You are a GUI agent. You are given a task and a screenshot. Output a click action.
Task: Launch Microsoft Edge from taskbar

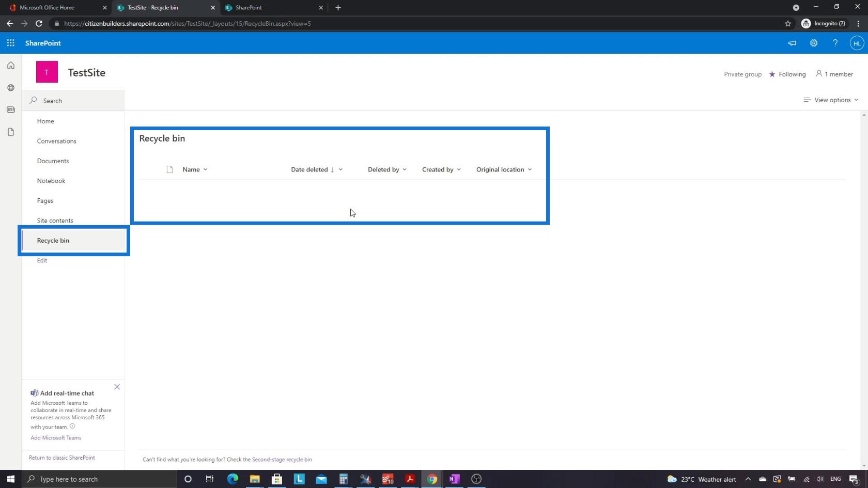tap(233, 479)
